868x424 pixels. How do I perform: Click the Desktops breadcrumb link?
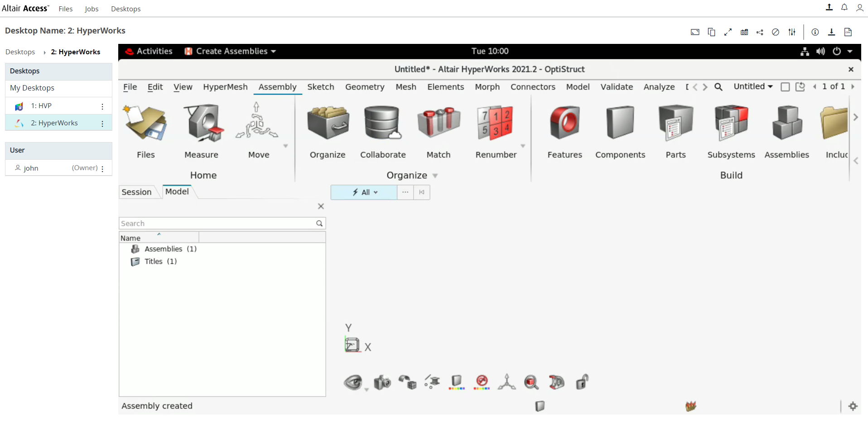pos(20,52)
